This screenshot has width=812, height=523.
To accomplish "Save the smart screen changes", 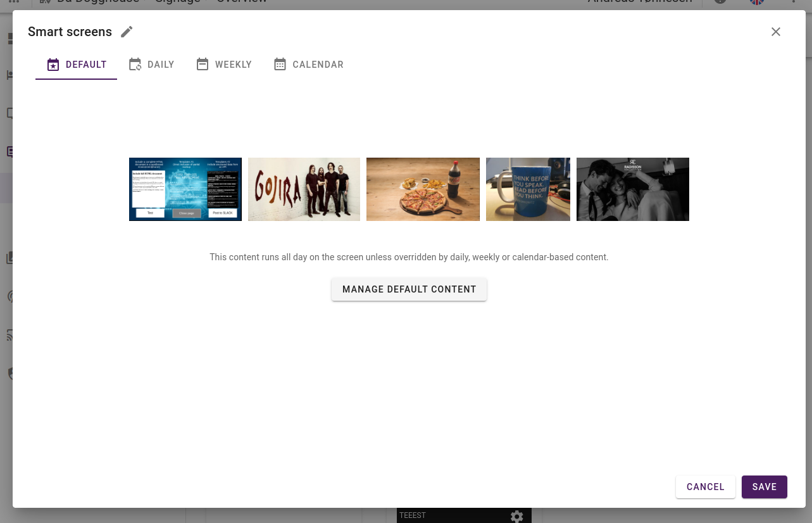I will (764, 487).
